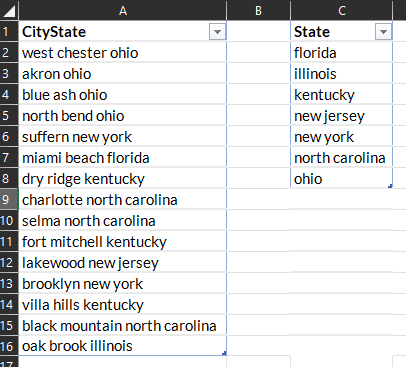The width and height of the screenshot is (406, 367).
Task: Select State cell 'florida'
Action: (x=342, y=53)
